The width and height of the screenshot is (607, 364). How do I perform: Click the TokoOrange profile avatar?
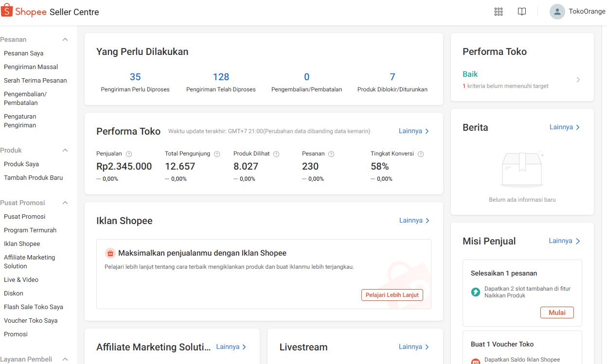pyautogui.click(x=557, y=12)
